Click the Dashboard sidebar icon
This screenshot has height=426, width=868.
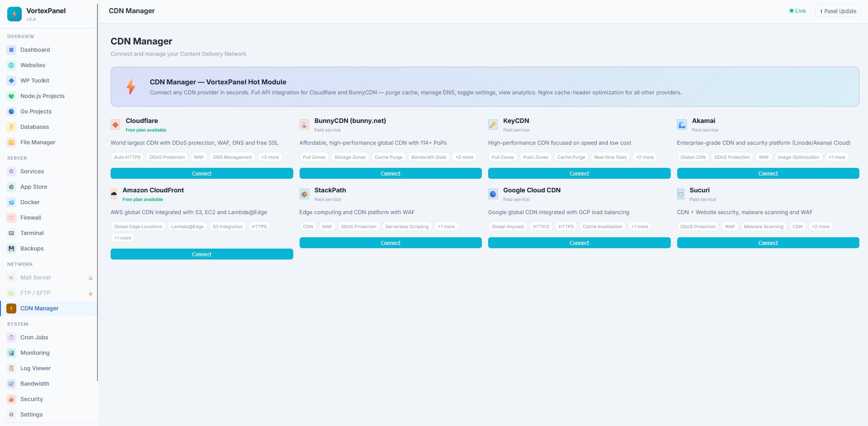[12, 50]
